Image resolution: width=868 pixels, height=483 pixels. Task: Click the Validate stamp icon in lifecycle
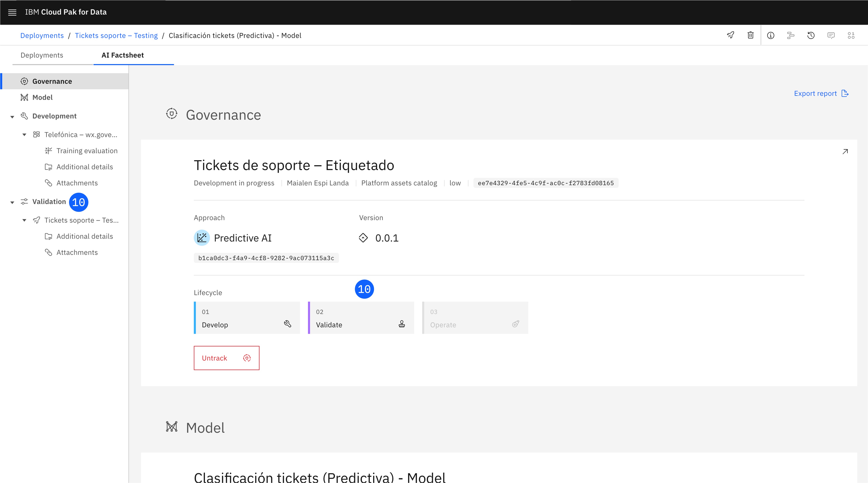tap(402, 324)
